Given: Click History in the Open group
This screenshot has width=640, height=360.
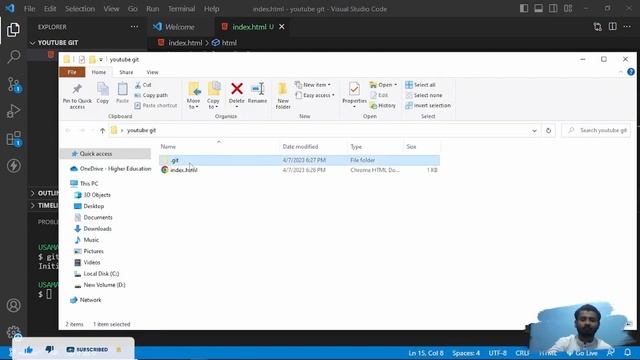Looking at the screenshot, I should click(x=382, y=105).
